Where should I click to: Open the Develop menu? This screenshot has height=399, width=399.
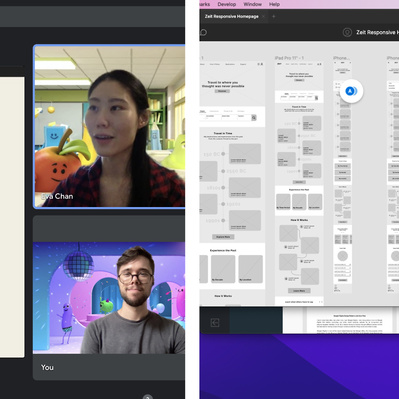pos(227,4)
